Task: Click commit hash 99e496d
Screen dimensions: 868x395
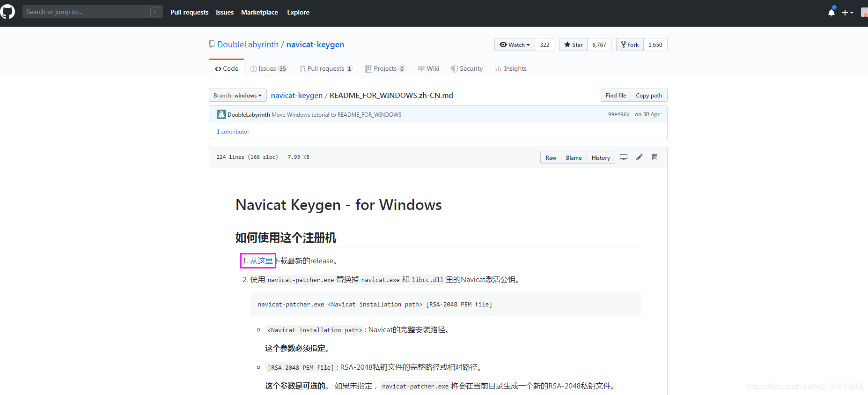Action: pos(618,114)
